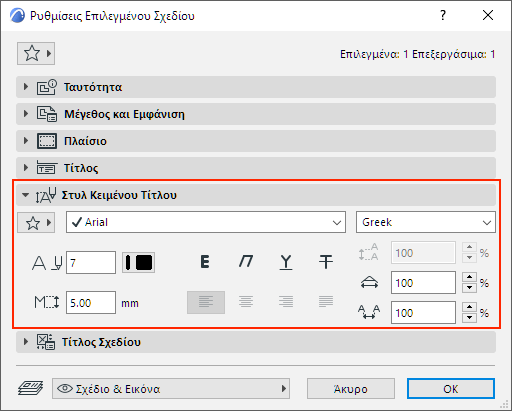This screenshot has width=512, height=411.
Task: Expand the Τίτλος Σχεδίου panel
Action: [256, 342]
